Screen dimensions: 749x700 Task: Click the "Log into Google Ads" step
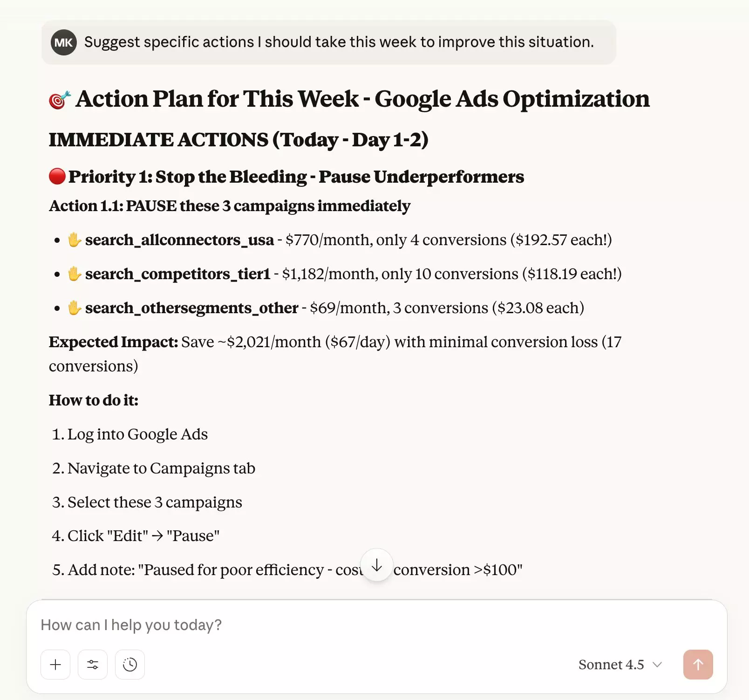(137, 434)
